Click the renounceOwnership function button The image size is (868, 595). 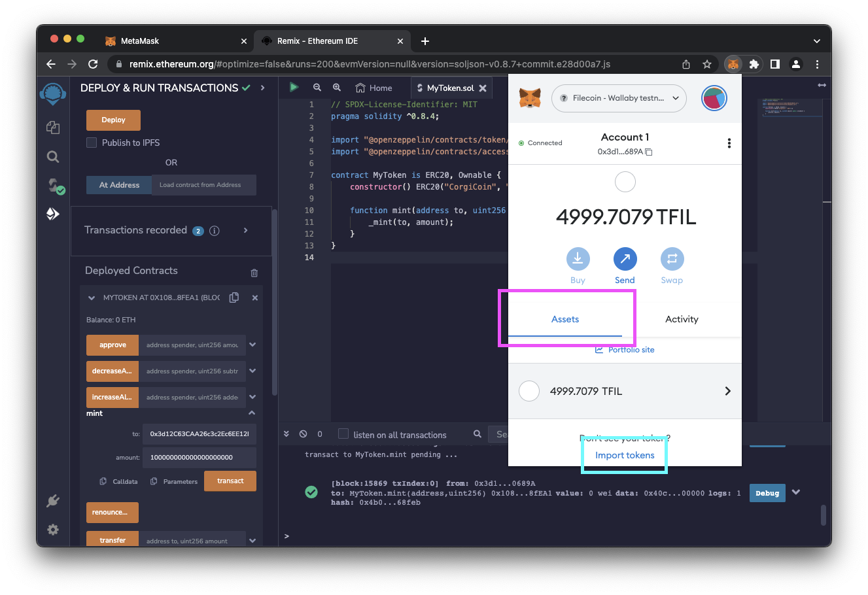113,512
